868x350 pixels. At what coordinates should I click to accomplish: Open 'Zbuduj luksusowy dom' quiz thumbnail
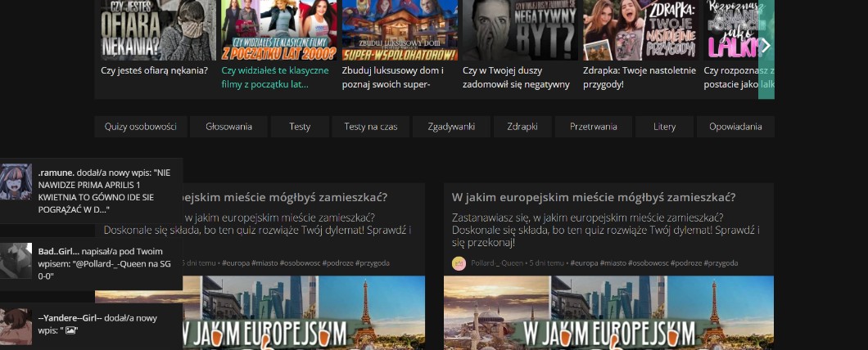[399, 30]
